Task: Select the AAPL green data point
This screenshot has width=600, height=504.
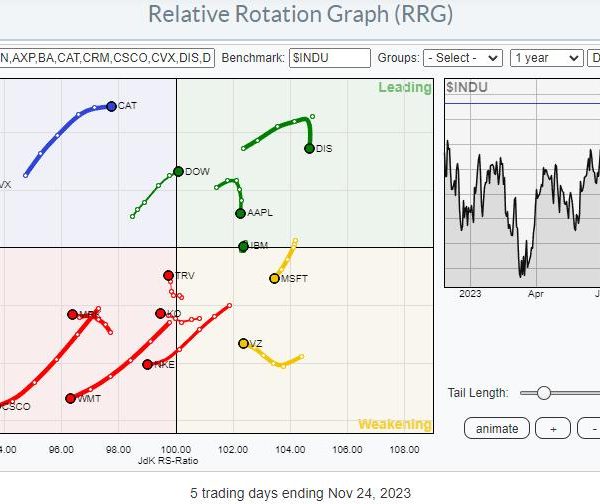Action: (x=240, y=213)
